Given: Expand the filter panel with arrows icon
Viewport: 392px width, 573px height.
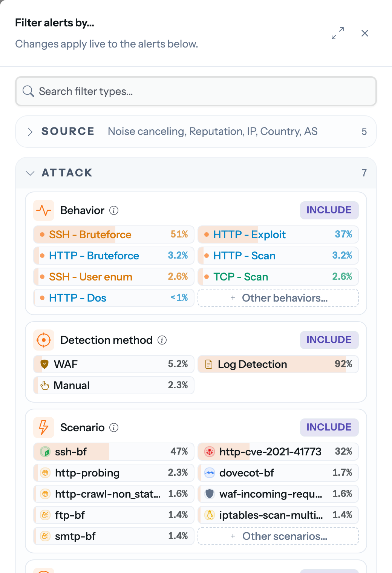Looking at the screenshot, I should pyautogui.click(x=338, y=33).
